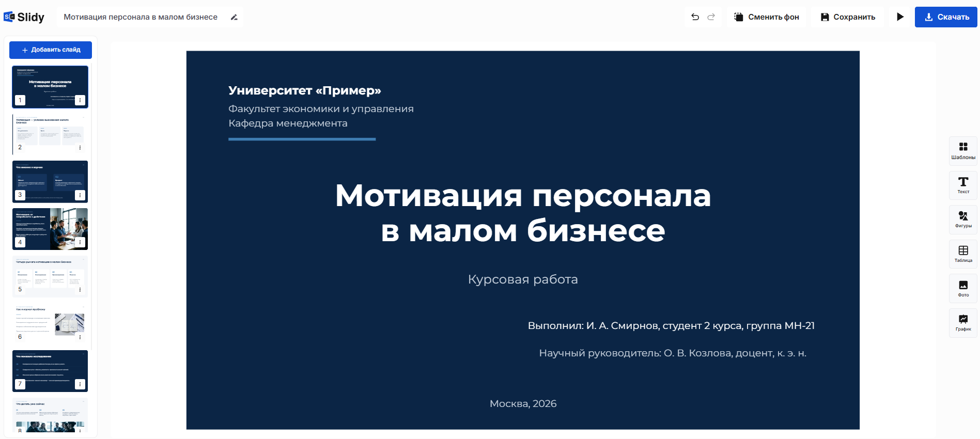Open the Фигуры shapes tool
Screen dimensions: 980x439
click(x=963, y=219)
